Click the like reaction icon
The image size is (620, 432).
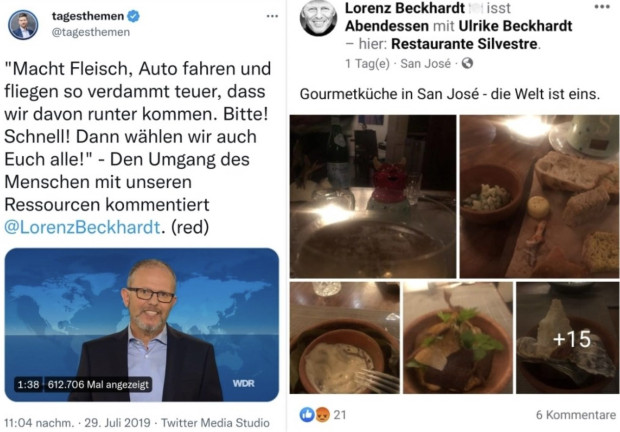click(x=307, y=415)
